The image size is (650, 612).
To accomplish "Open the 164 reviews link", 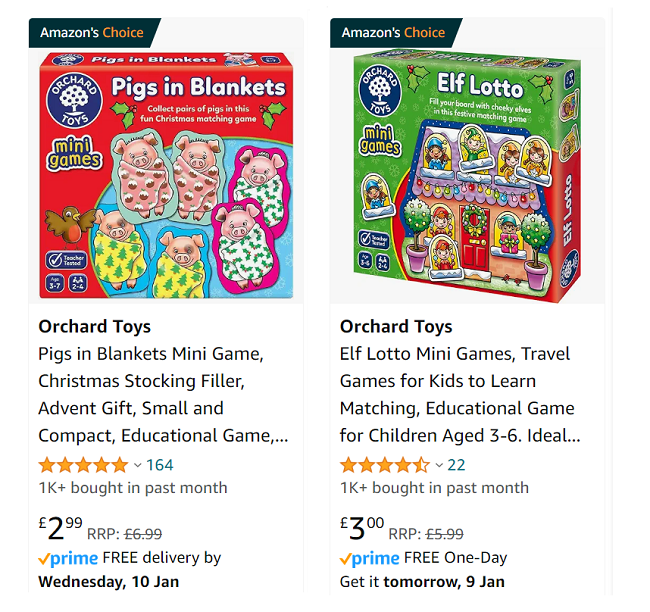I will [x=160, y=465].
